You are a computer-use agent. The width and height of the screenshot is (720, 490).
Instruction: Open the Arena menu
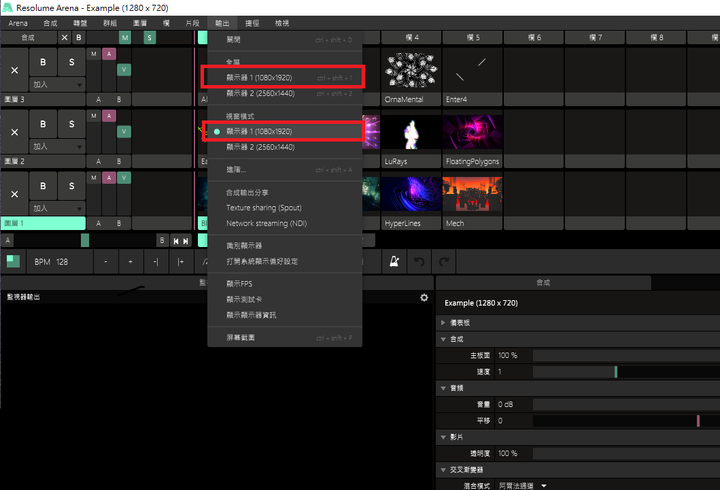[18, 23]
